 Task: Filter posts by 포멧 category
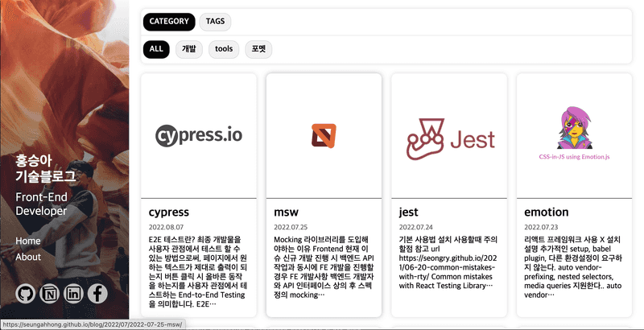click(258, 49)
